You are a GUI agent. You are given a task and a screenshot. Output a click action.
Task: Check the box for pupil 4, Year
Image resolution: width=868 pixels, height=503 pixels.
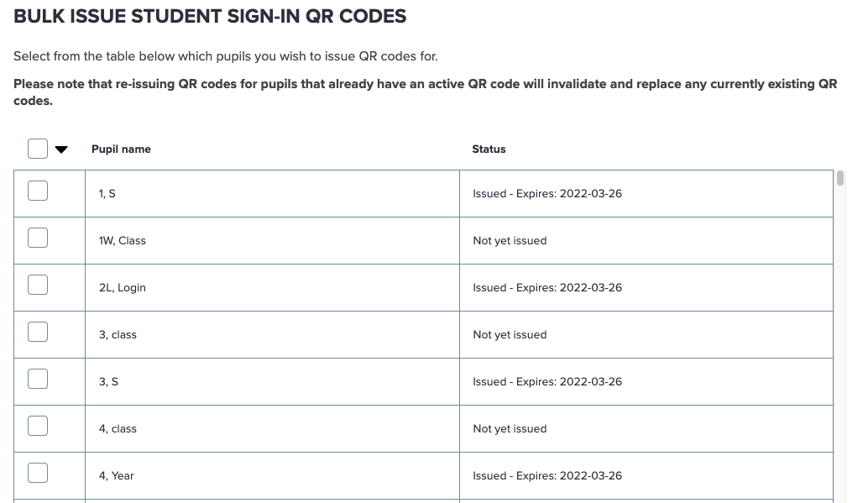(37, 472)
